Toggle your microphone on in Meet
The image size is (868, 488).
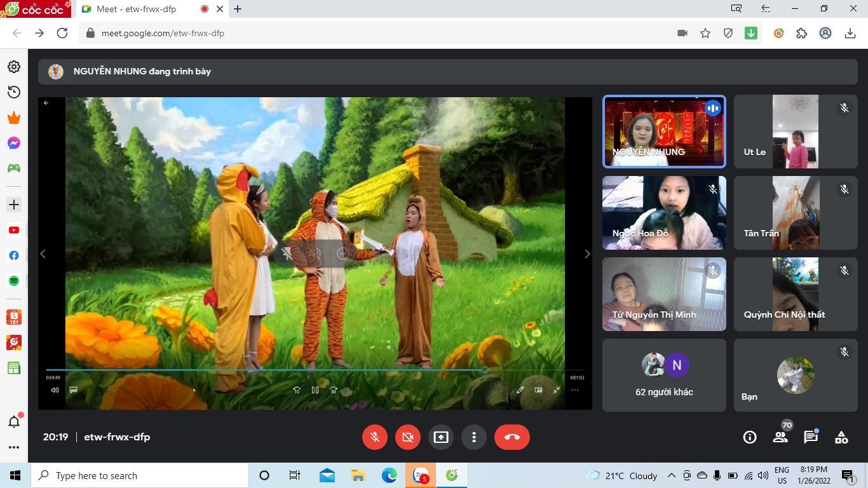click(375, 437)
